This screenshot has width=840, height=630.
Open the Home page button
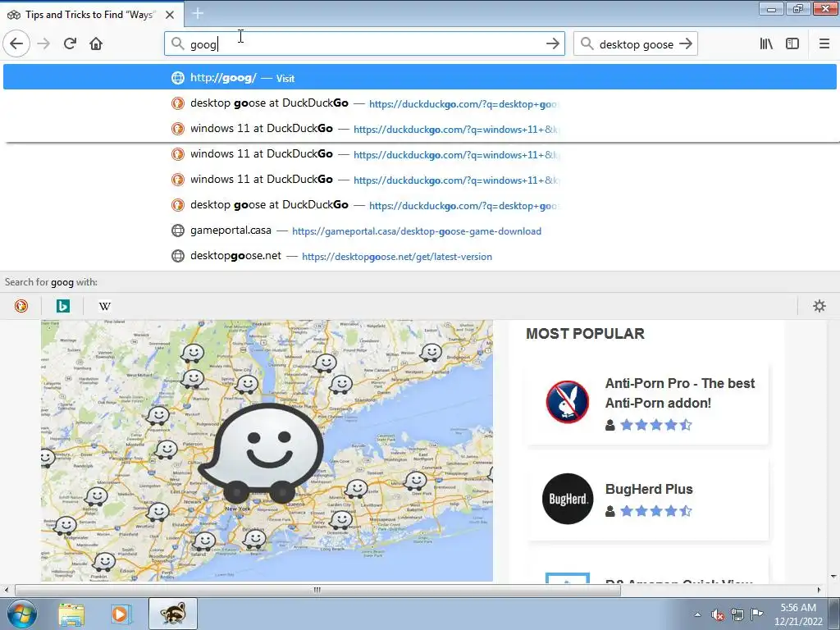(x=96, y=43)
